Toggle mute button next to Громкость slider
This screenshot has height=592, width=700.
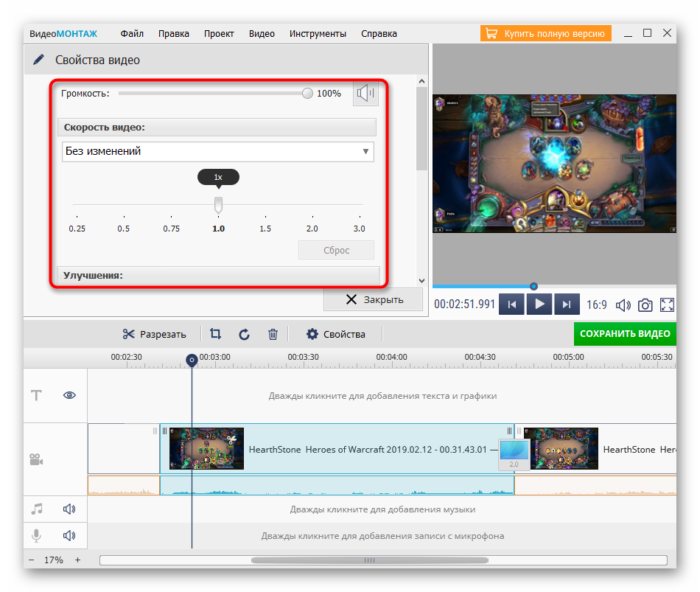[365, 94]
